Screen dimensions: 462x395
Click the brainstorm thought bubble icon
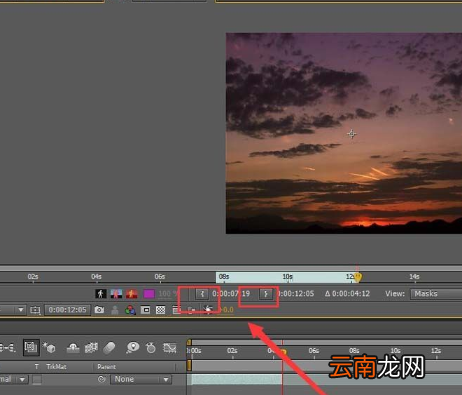133,348
